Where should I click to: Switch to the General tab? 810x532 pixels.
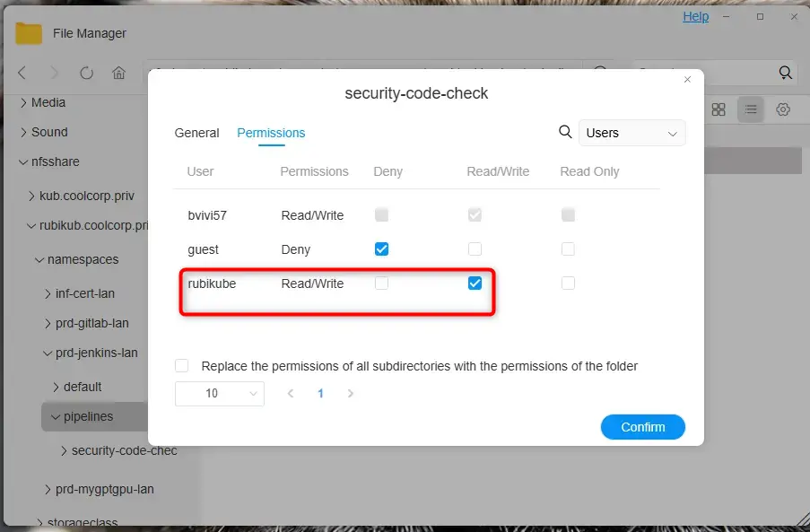196,133
